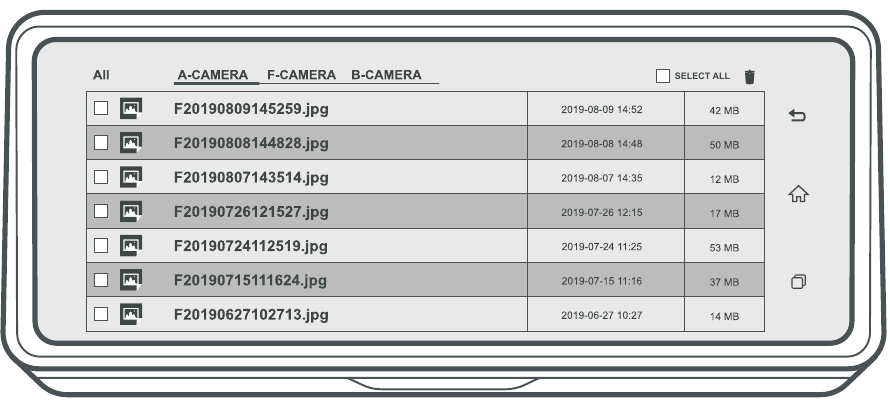Click image icon for F20190809145259.jpg
Screen dimensions: 890x402
click(x=131, y=108)
